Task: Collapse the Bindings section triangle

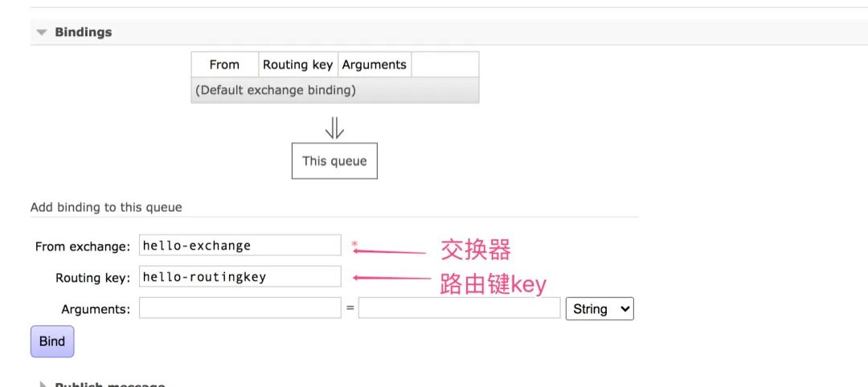Action: (x=42, y=33)
